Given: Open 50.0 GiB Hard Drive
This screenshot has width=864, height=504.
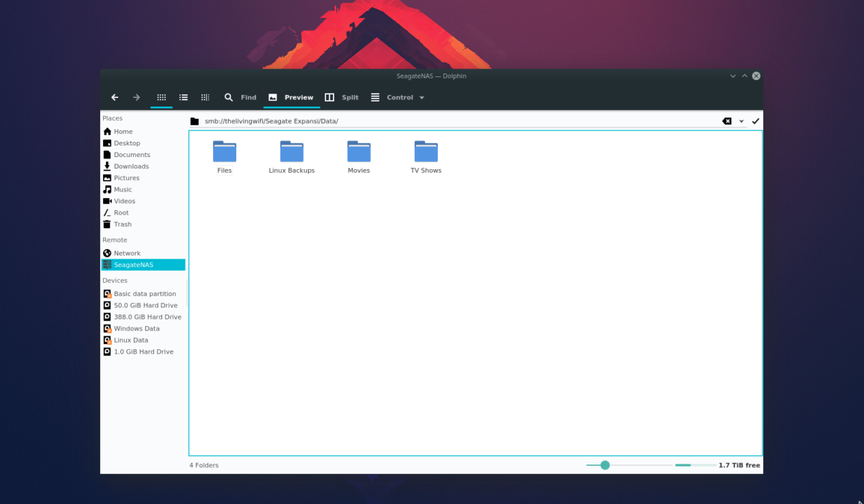Looking at the screenshot, I should (x=143, y=305).
